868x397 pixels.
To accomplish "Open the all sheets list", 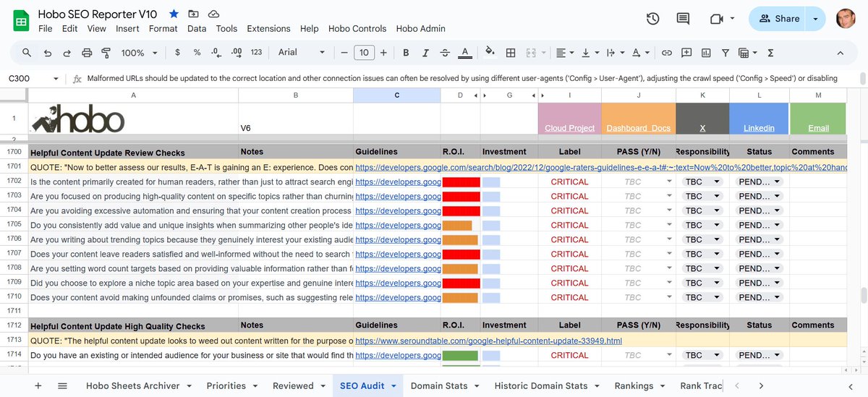I will (x=63, y=385).
